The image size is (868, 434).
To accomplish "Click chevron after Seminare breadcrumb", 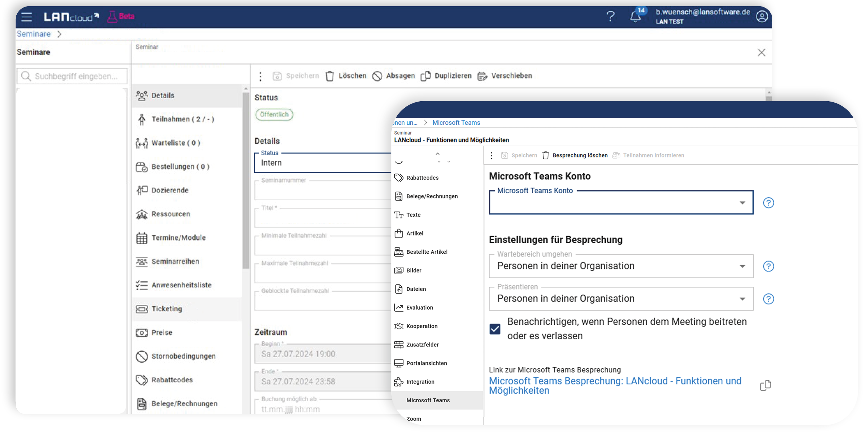I will tap(59, 34).
